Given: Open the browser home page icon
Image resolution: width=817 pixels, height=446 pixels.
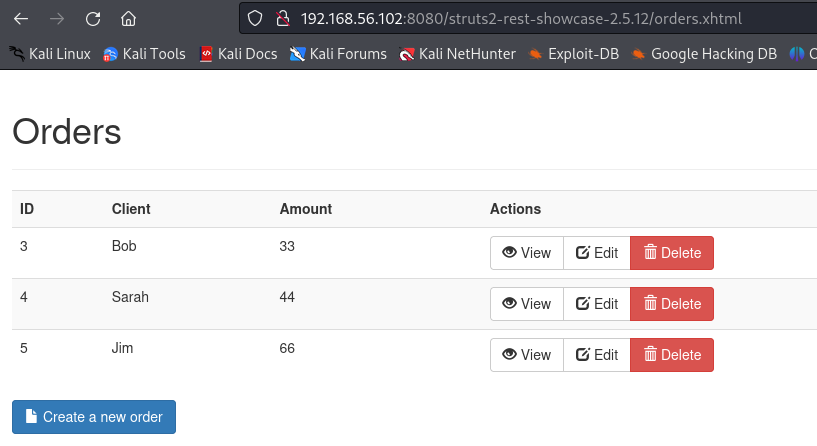Looking at the screenshot, I should point(128,19).
